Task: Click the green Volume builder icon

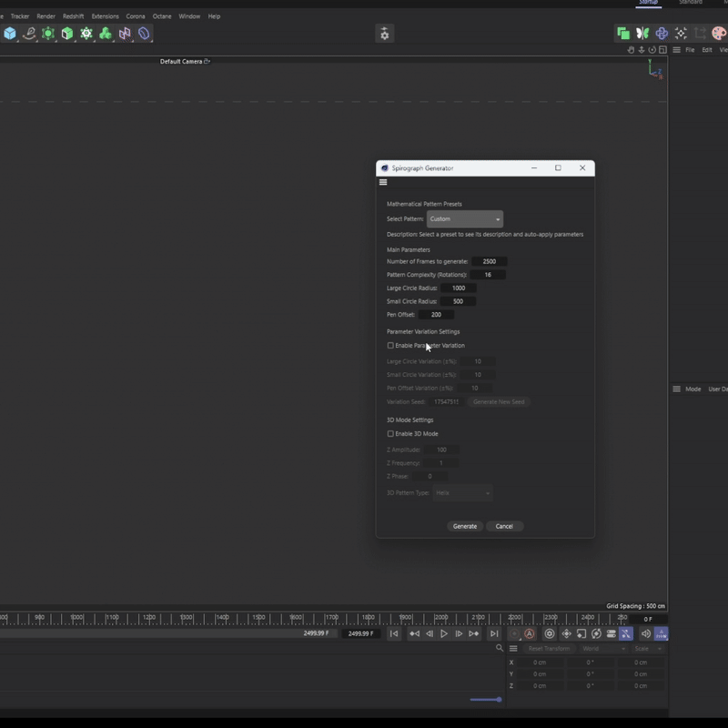Action: (x=106, y=34)
